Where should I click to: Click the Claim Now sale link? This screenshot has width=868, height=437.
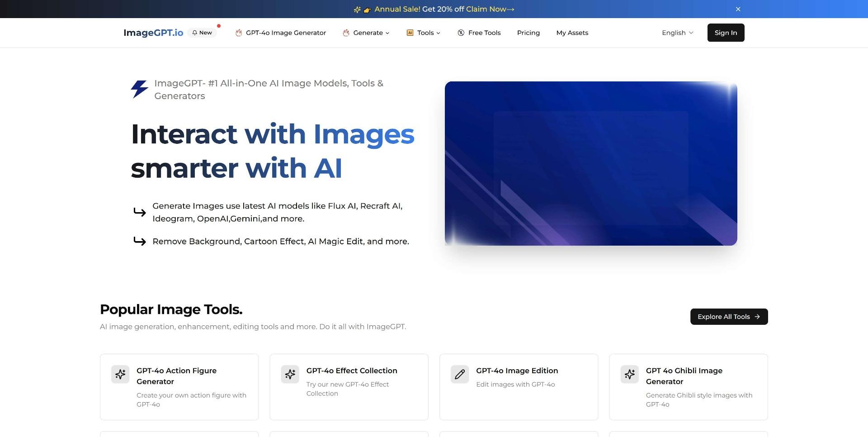(x=490, y=9)
